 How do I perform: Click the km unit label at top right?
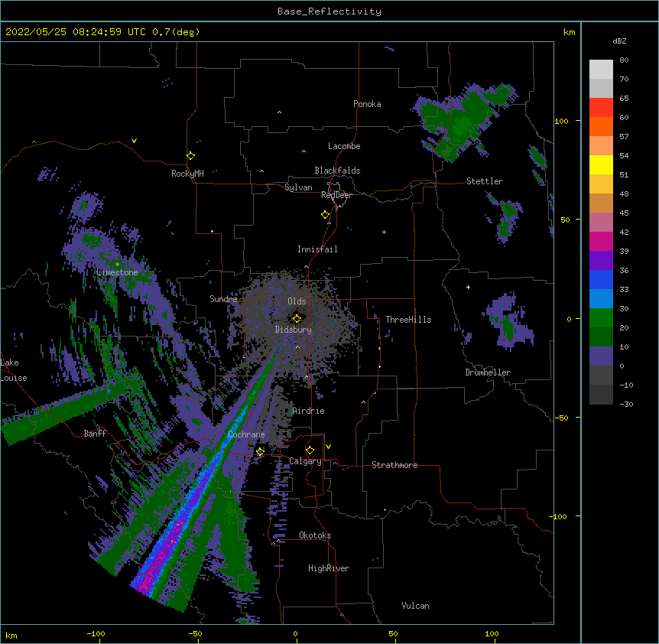coord(570,32)
